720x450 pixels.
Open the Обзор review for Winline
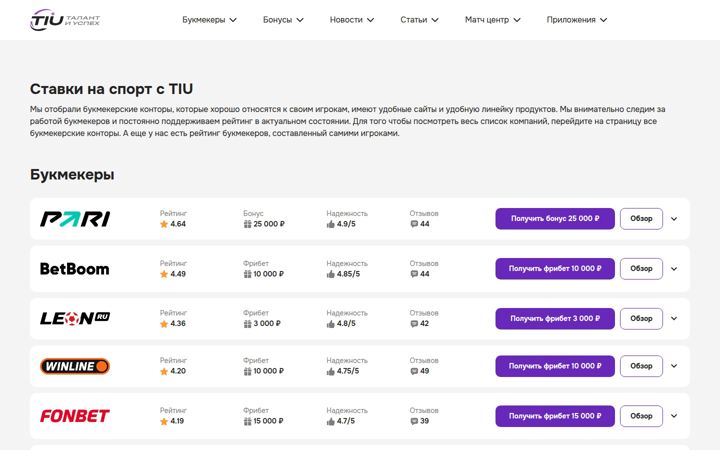(641, 366)
